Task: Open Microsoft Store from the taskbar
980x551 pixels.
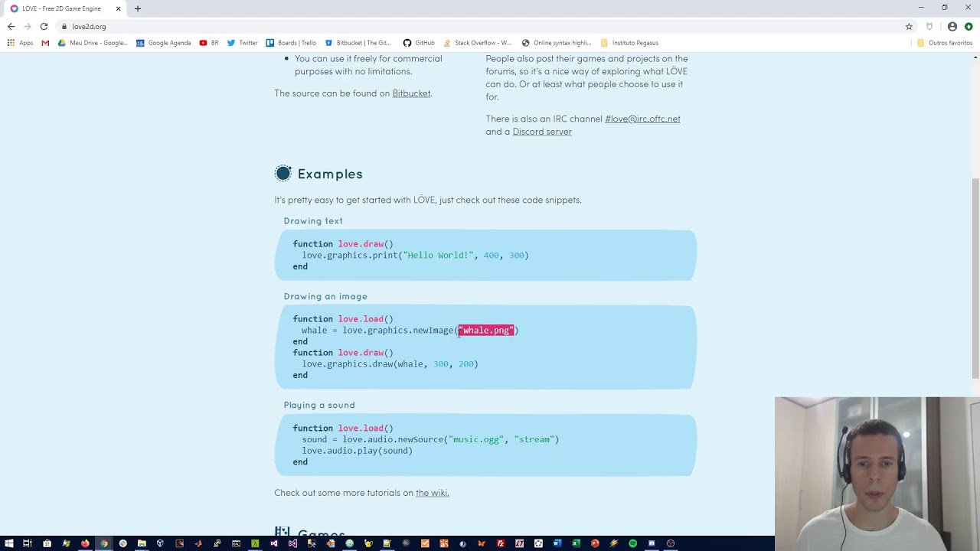Action: pyautogui.click(x=47, y=543)
